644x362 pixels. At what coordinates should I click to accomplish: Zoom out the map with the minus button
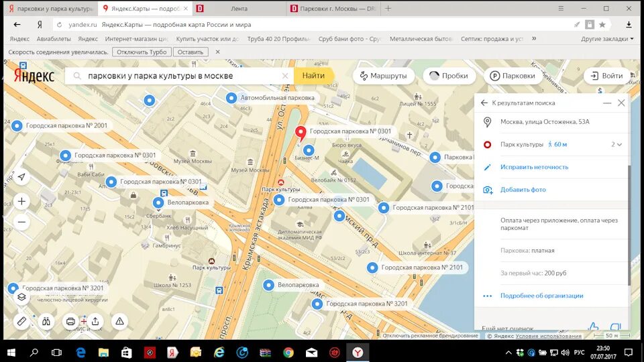pyautogui.click(x=21, y=222)
